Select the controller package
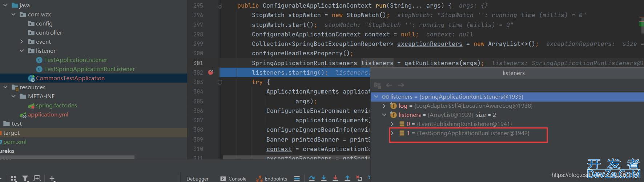644x182 pixels. pyautogui.click(x=49, y=33)
